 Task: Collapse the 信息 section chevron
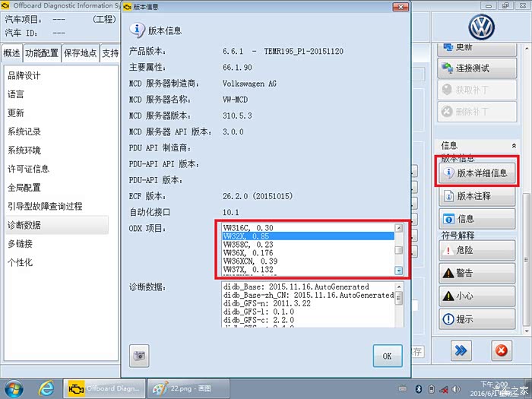pos(514,146)
